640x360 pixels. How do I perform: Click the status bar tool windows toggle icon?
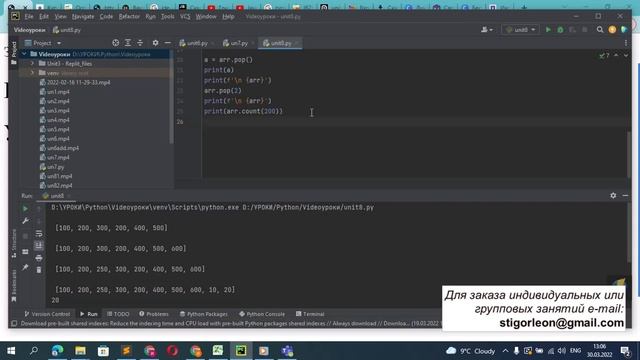point(14,324)
